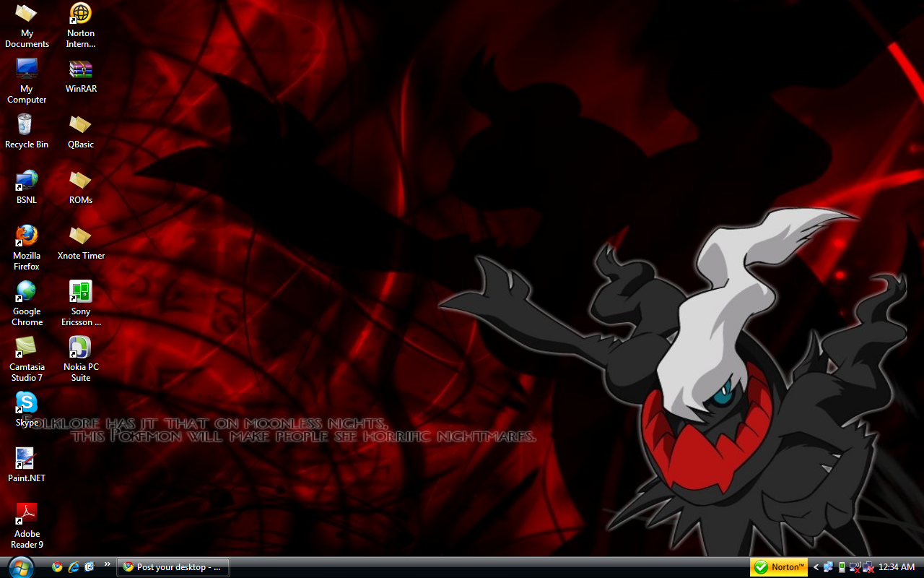Screen dimensions: 924x578
Task: Expand the Quick Launch overflow chevron
Action: 108,564
